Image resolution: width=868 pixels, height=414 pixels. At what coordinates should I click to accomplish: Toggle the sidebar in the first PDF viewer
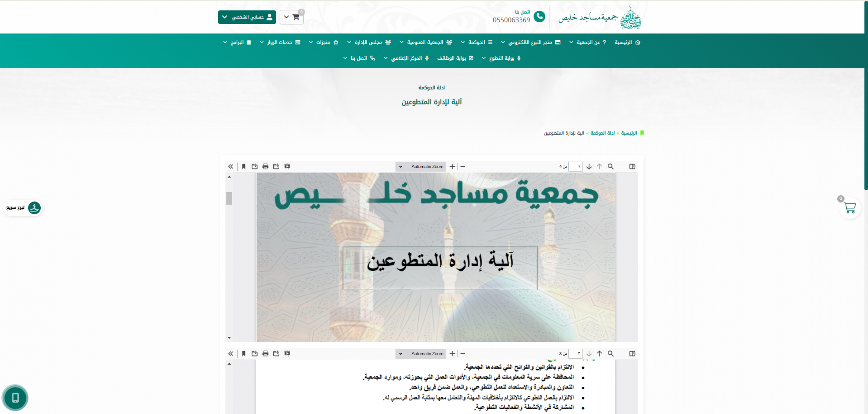tap(632, 167)
